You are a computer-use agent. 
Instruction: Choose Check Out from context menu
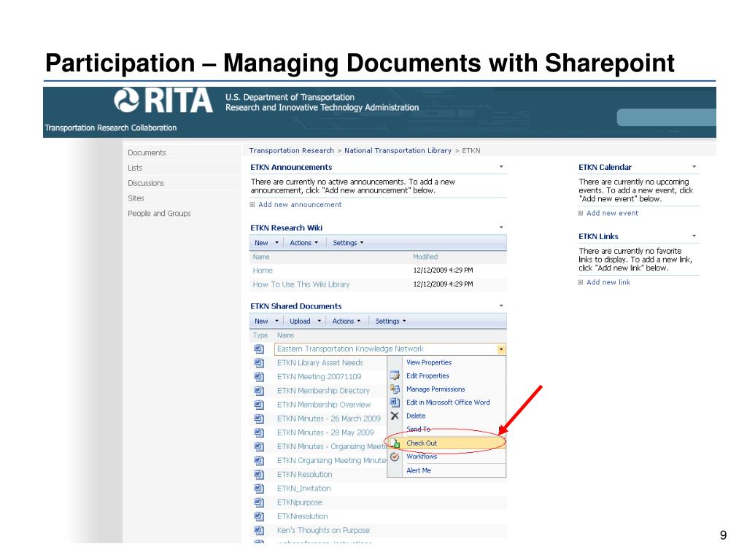click(422, 443)
